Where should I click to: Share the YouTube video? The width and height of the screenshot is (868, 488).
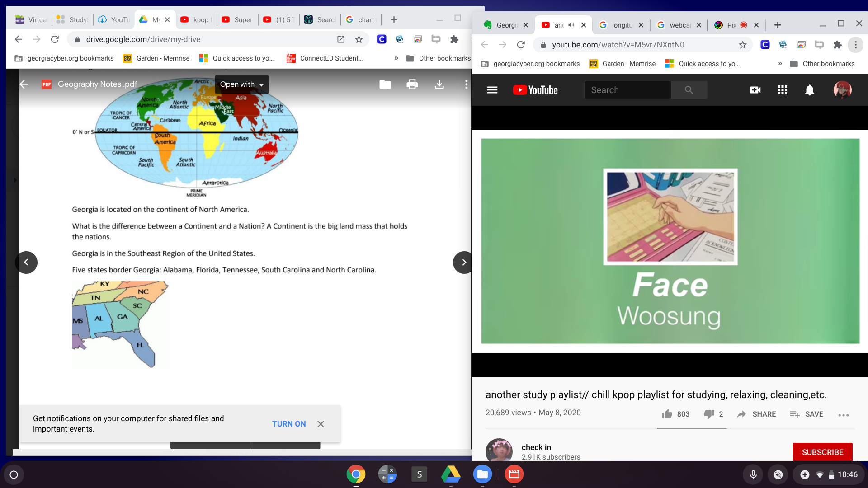click(756, 414)
